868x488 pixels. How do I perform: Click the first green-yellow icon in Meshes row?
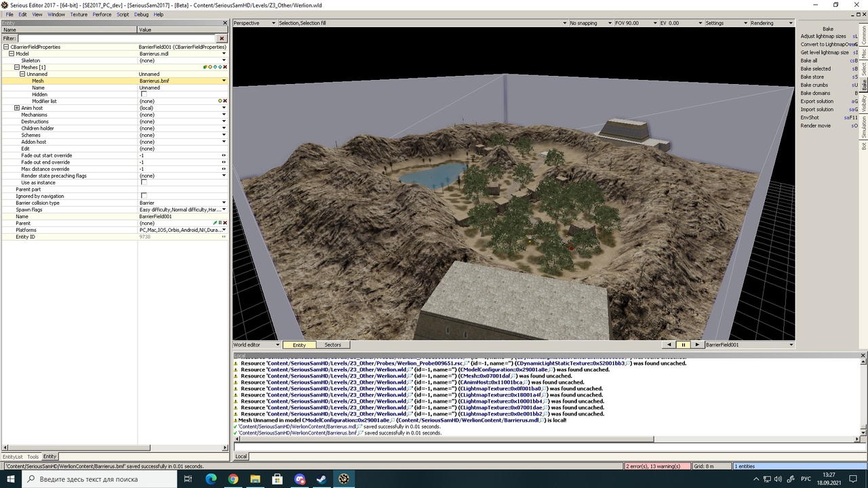[x=205, y=67]
